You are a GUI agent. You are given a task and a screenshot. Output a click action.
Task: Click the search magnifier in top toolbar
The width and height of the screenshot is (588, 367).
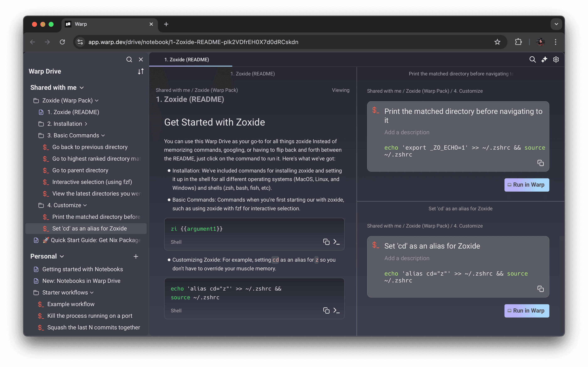click(533, 59)
